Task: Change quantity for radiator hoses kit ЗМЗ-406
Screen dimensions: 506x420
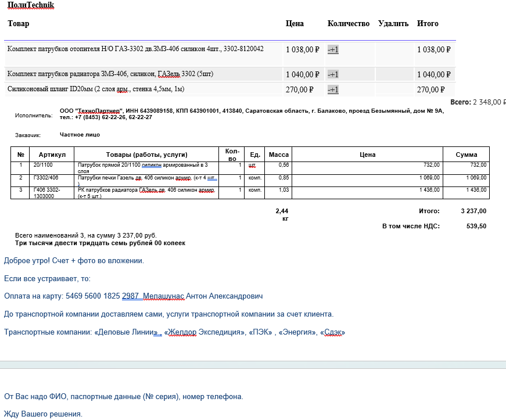Action: point(333,74)
